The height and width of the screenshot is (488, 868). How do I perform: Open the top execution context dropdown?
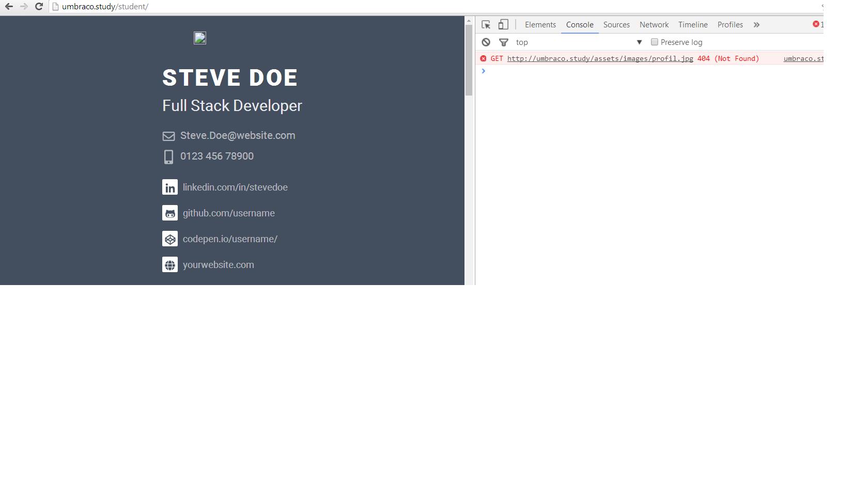(x=579, y=42)
